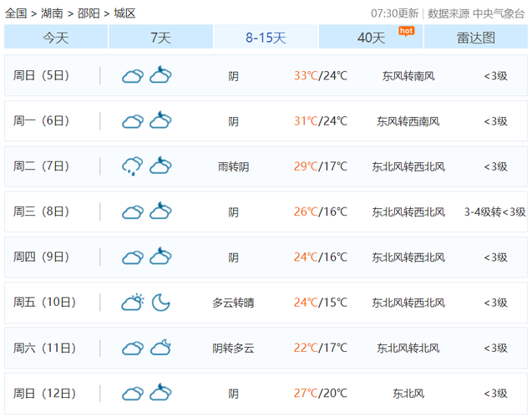
Task: Go to 全国 breadcrumb link
Action: click(x=16, y=13)
